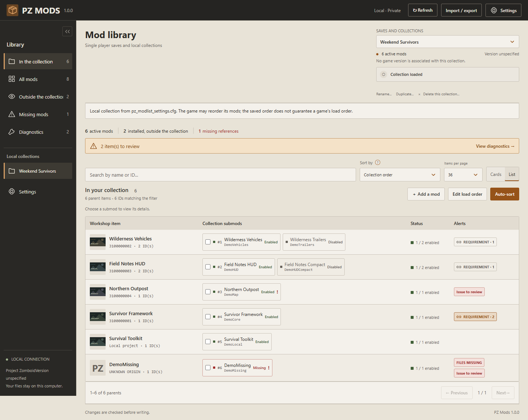Image resolution: width=528 pixels, height=420 pixels.
Task: Select the disabled Wilderness Trailers submod
Action: (314, 242)
